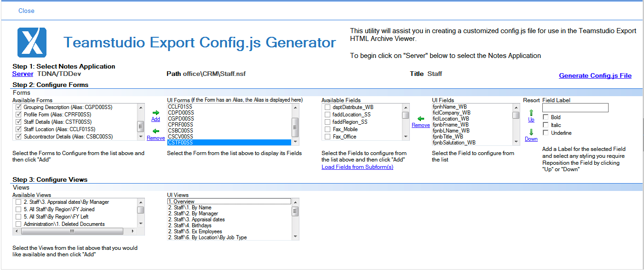Click Available Views horizontal scroll right arrow
Screen dimensions: 644x271
[x=133, y=231]
